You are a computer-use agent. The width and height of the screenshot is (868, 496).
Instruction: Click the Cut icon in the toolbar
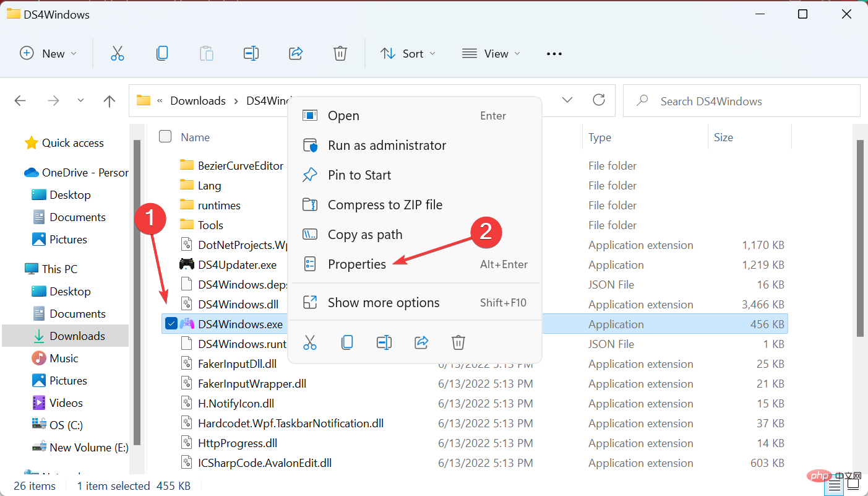(x=118, y=54)
